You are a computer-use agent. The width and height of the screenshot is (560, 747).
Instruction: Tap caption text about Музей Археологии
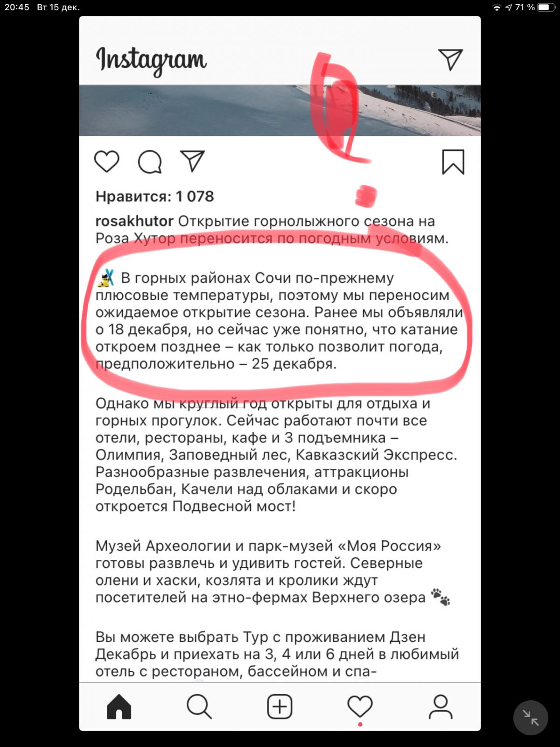273,572
